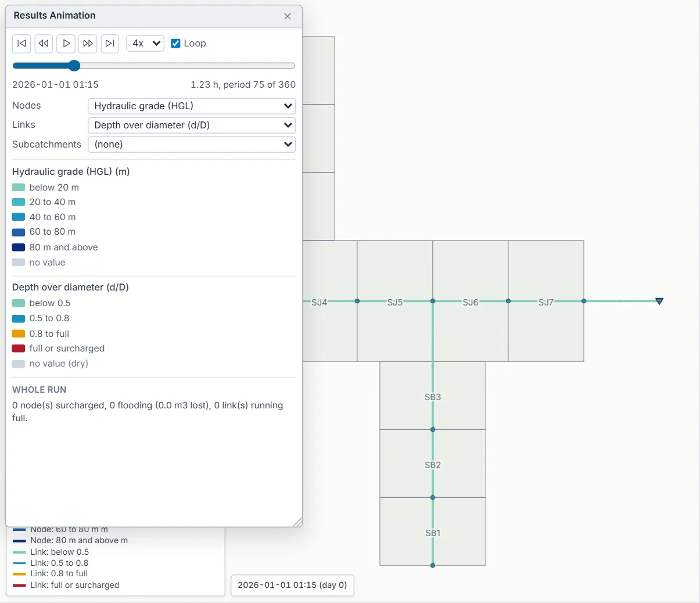Open the Subcatchments variable dropdown
This screenshot has width=700, height=603.
[x=192, y=144]
